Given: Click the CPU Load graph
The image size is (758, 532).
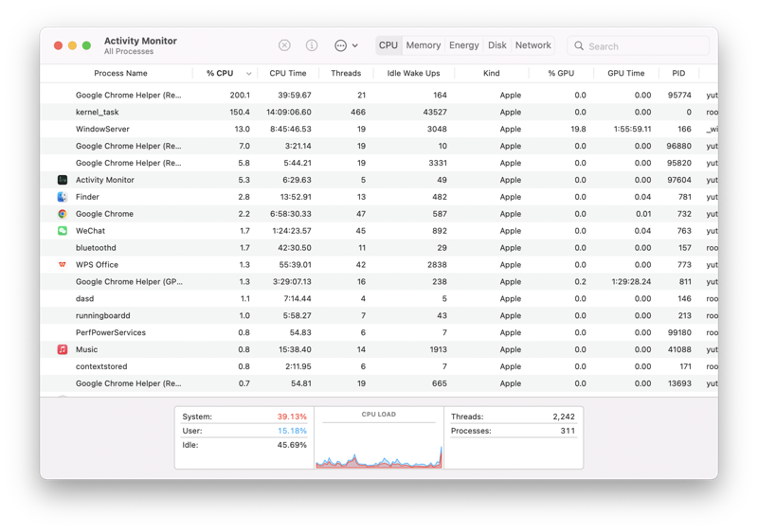Looking at the screenshot, I should 379,445.
